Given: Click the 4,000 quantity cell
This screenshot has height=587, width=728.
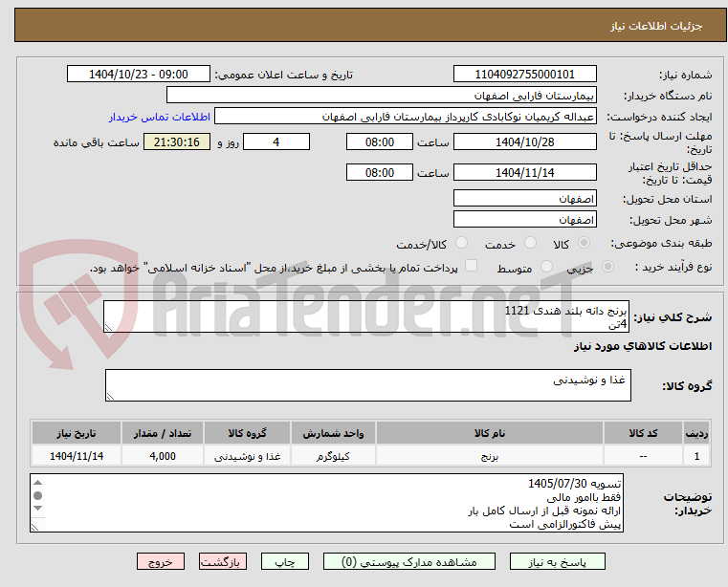Looking at the screenshot, I should 163,456.
